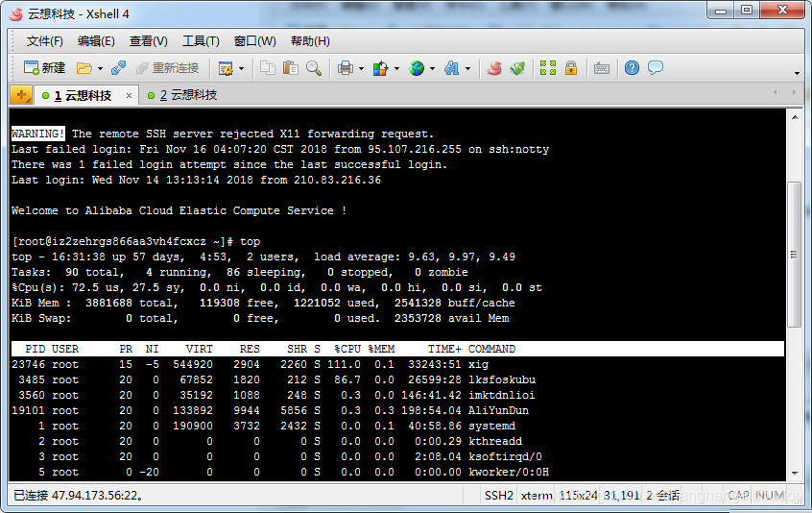This screenshot has width=812, height=513.
Task: Close tab 1 云想科技
Action: (x=129, y=96)
